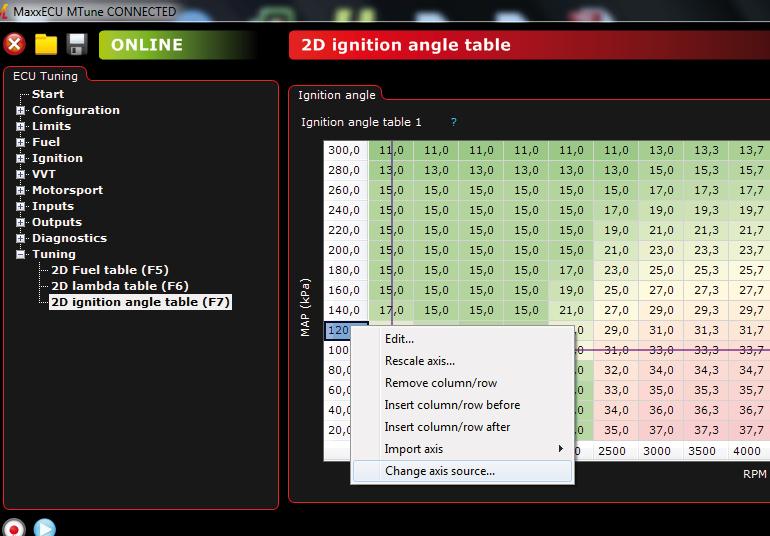The height and width of the screenshot is (536, 770).
Task: Select Insert column/row after
Action: pos(463,427)
